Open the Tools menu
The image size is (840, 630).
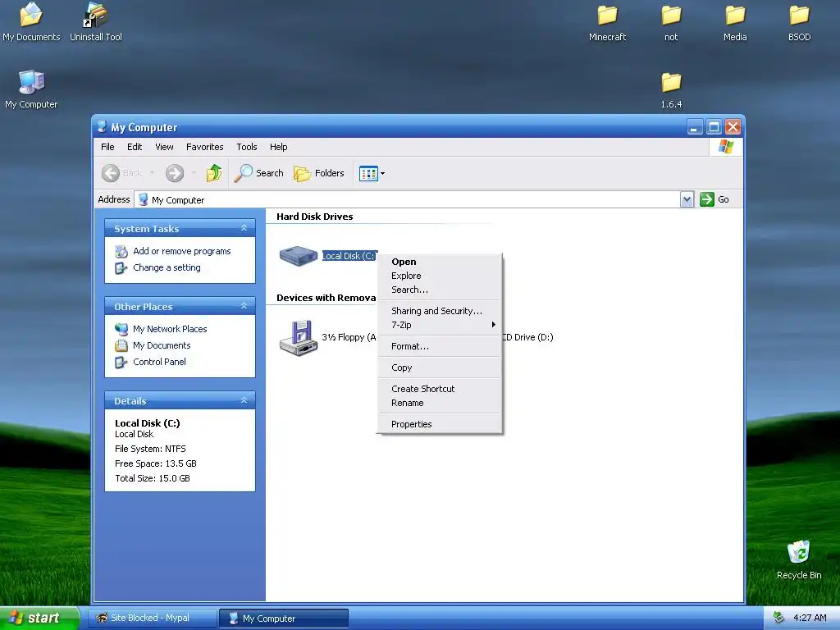pos(246,147)
